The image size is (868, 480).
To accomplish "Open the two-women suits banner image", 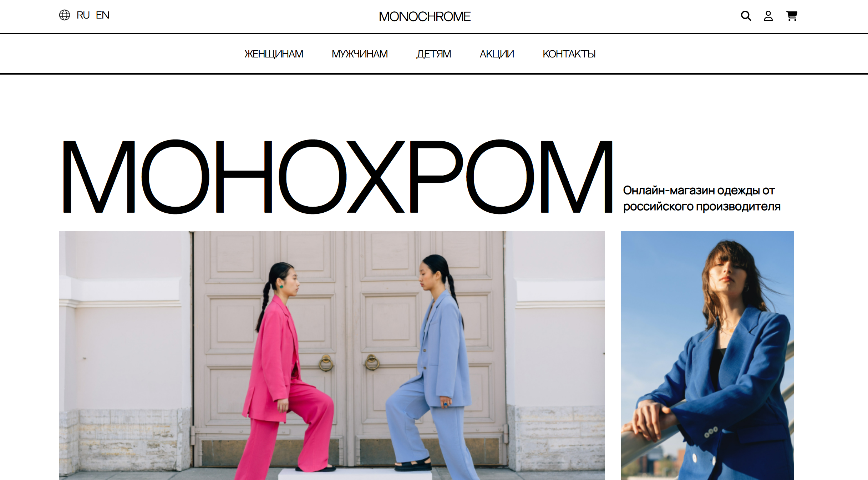I will [332, 355].
